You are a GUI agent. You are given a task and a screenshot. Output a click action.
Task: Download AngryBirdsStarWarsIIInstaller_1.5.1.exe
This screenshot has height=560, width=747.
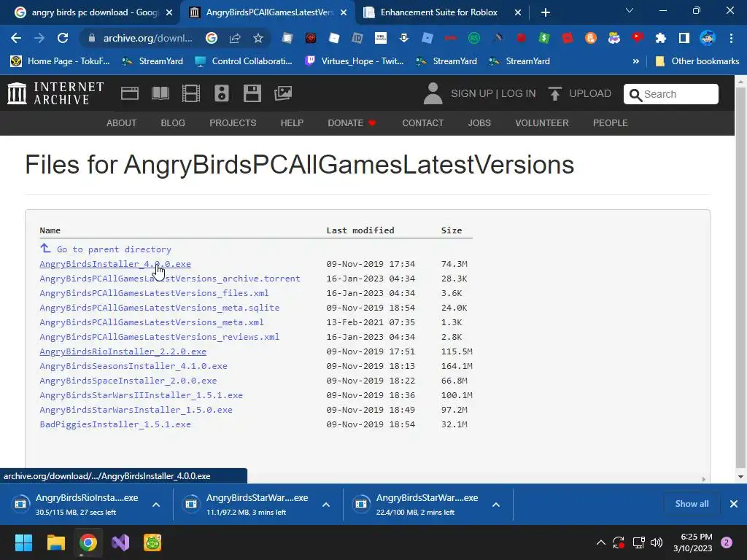(x=141, y=395)
